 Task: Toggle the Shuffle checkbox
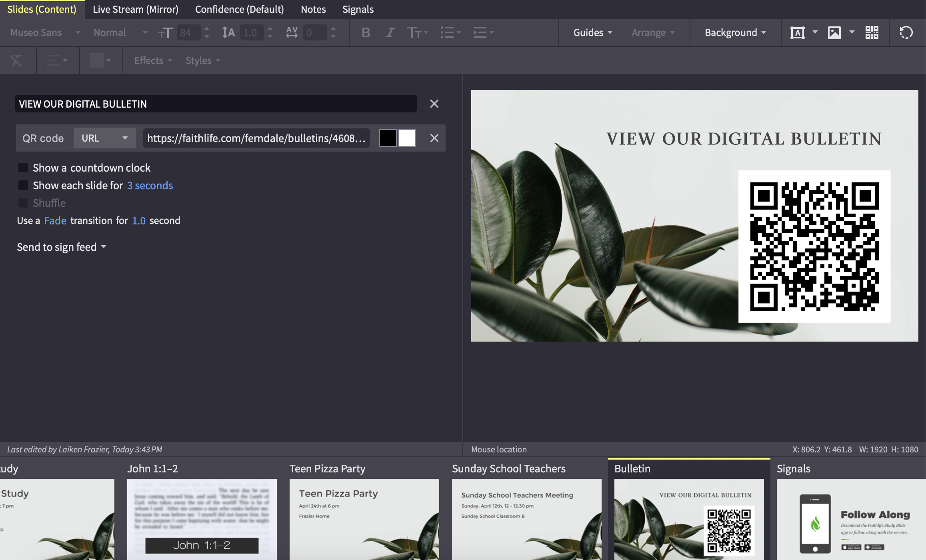[x=23, y=203]
